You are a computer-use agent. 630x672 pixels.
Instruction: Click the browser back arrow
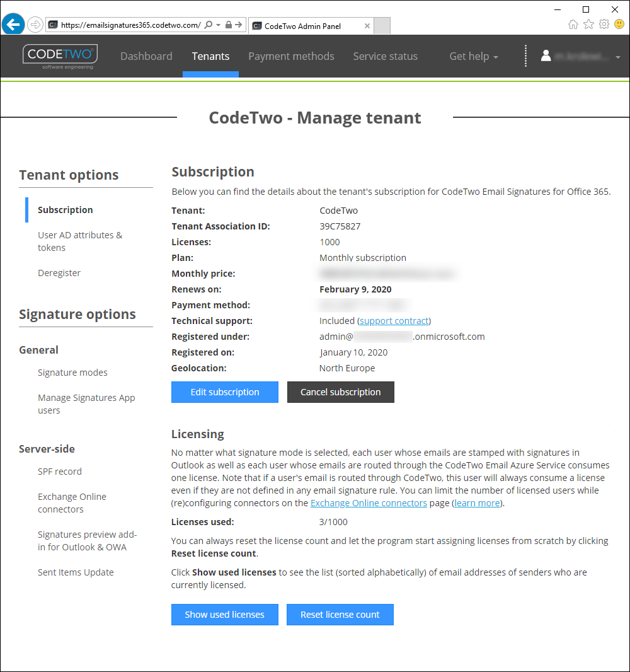point(13,24)
